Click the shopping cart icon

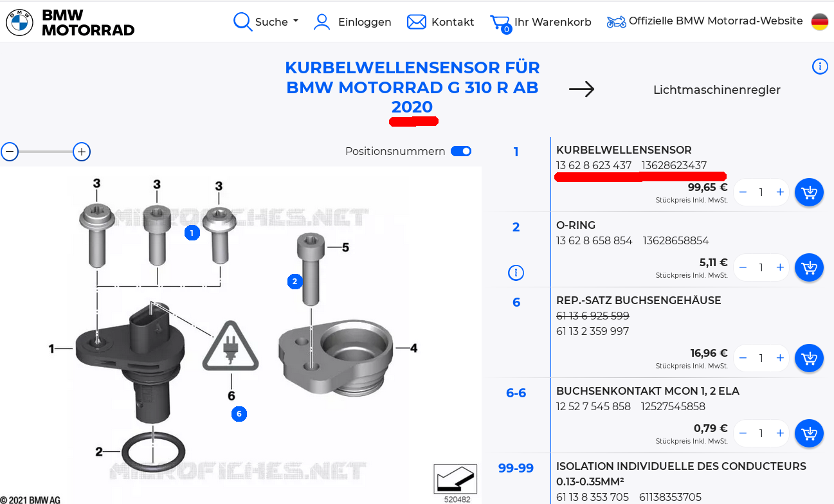point(499,22)
